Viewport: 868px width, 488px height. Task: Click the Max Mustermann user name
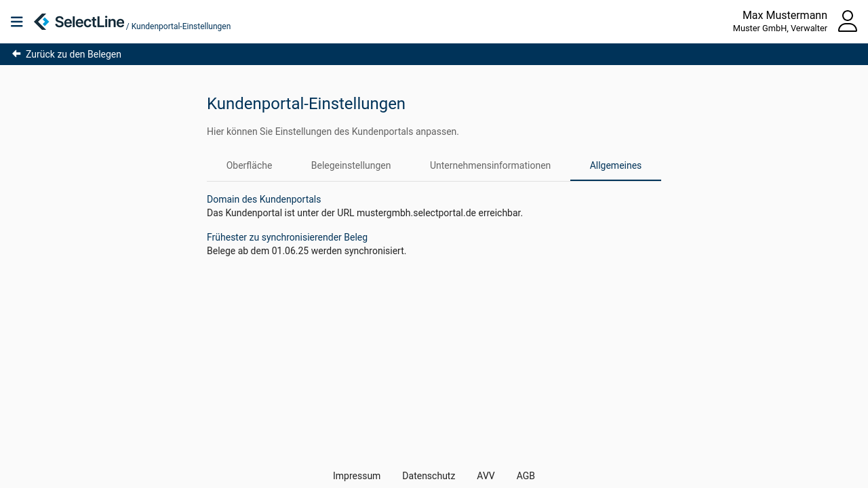tap(784, 15)
